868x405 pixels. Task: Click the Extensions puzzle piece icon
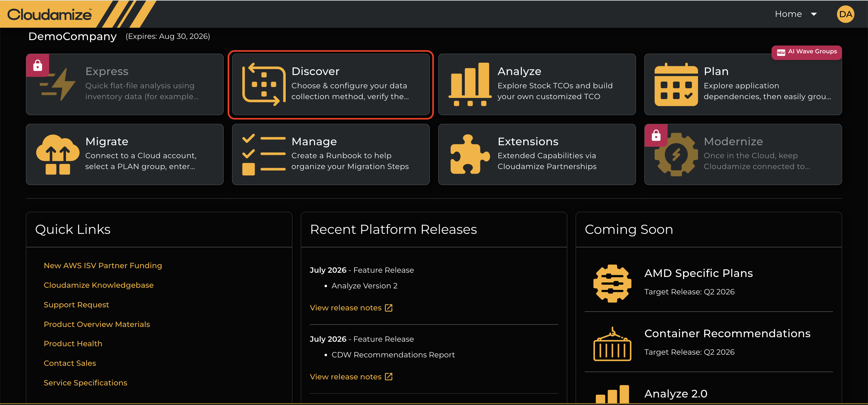(x=470, y=154)
